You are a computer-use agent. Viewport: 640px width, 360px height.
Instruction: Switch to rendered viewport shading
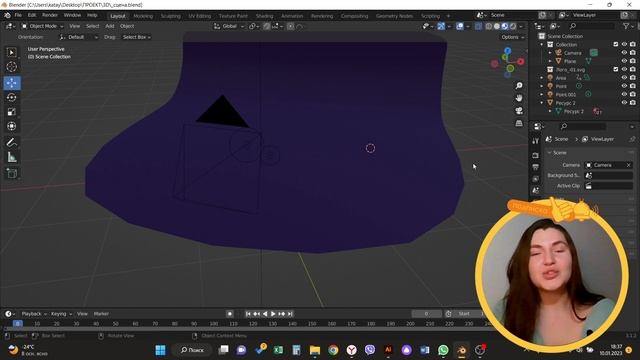pyautogui.click(x=513, y=26)
